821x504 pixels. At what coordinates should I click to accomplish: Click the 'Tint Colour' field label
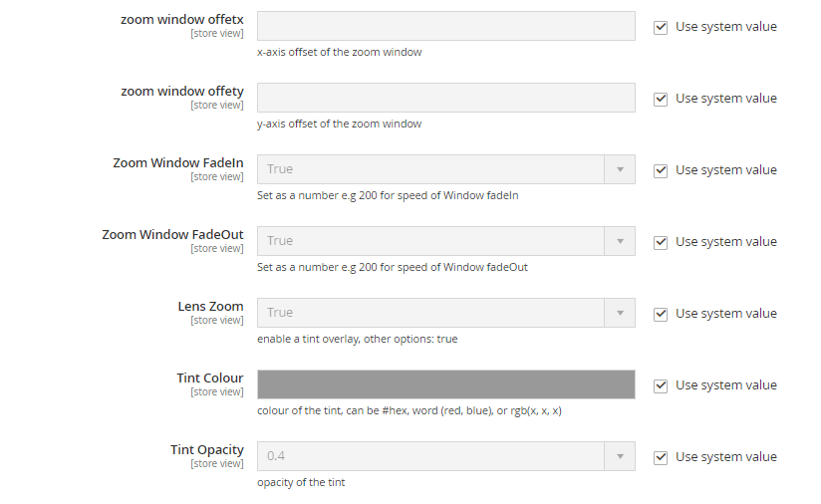(209, 378)
